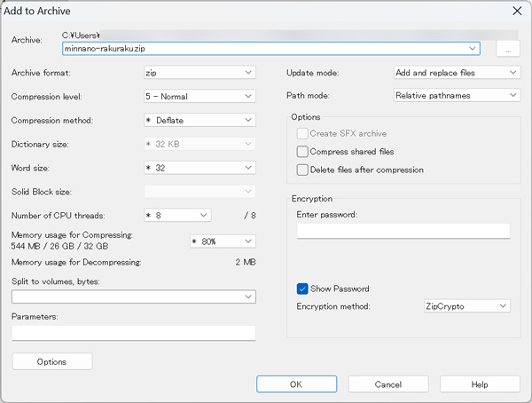Click the 'Encryption' group label
Image resolution: width=532 pixels, height=403 pixels.
click(312, 199)
